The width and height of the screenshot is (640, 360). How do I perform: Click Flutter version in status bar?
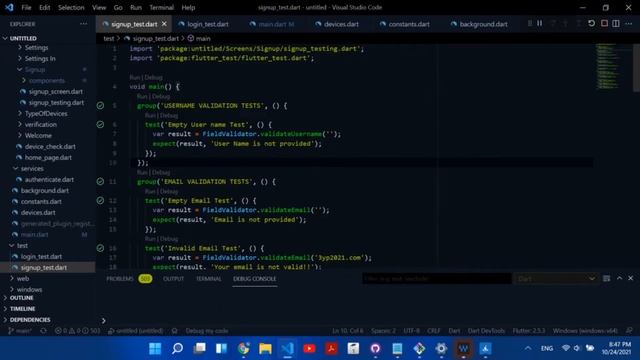coord(529,331)
